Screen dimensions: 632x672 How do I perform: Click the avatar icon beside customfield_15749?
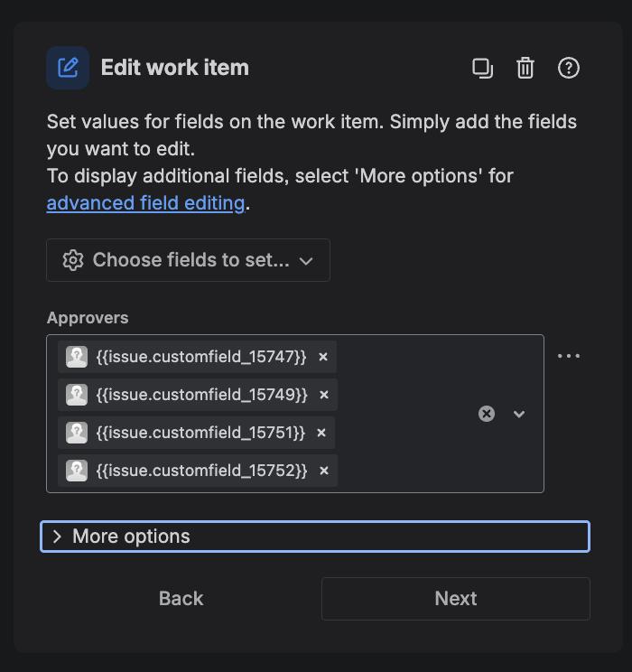[77, 395]
